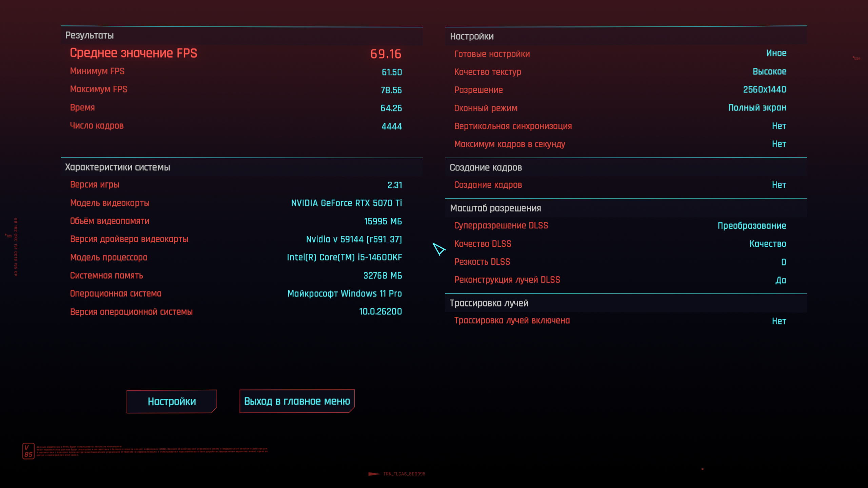
Task: Select the Настройки panel header
Action: 472,36
